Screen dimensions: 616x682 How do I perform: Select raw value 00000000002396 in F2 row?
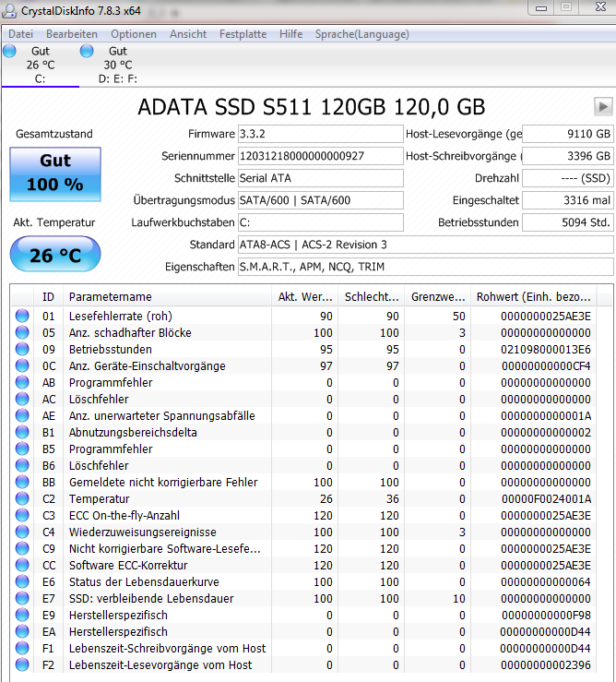coord(546,665)
